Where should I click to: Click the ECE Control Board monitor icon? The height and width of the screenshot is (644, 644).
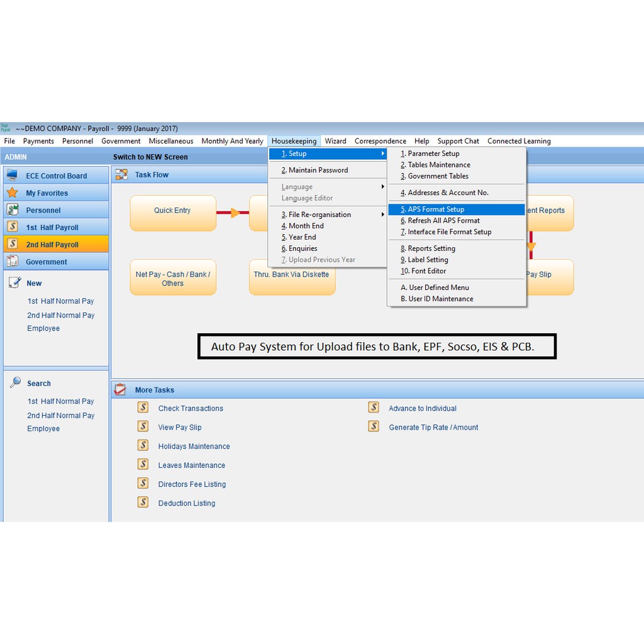click(13, 175)
